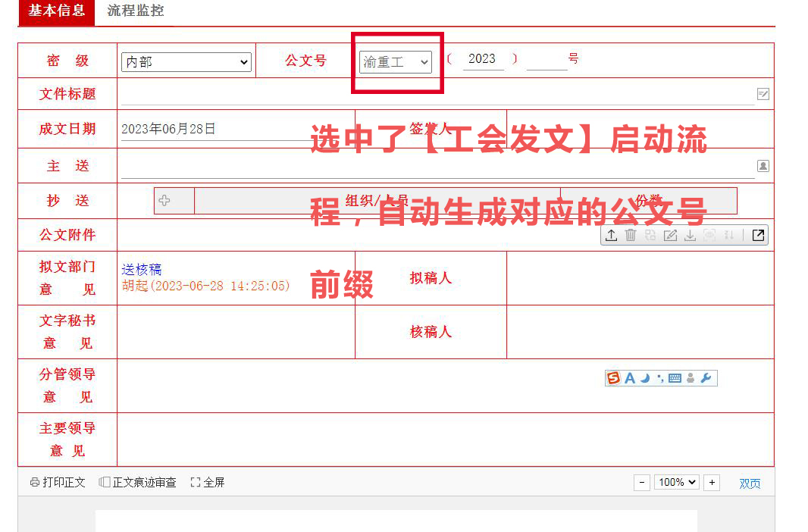Add a 抄送 row with the plus icon

coord(164,200)
